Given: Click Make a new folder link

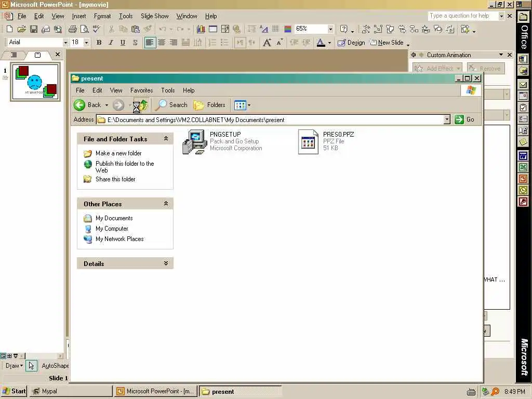Looking at the screenshot, I should pos(118,153).
